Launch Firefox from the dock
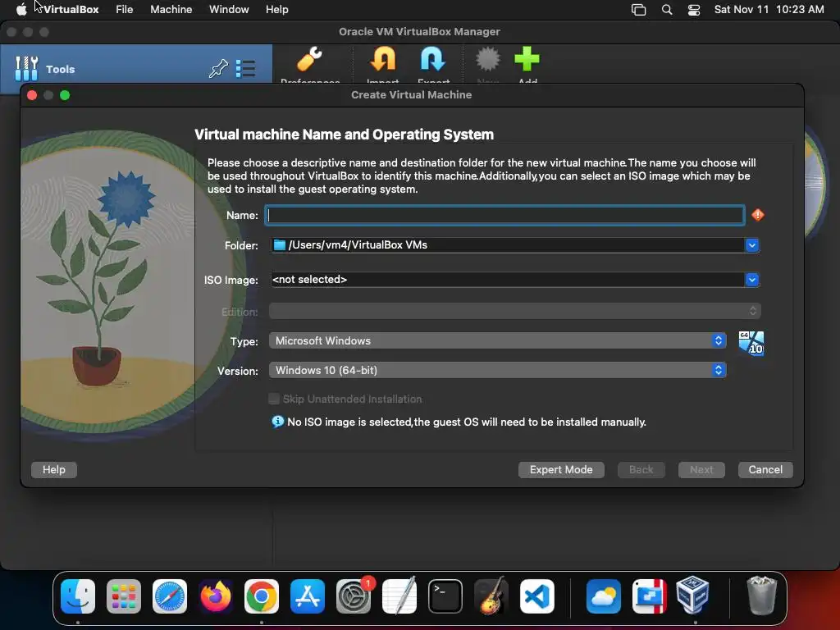The width and height of the screenshot is (840, 630). coord(216,596)
